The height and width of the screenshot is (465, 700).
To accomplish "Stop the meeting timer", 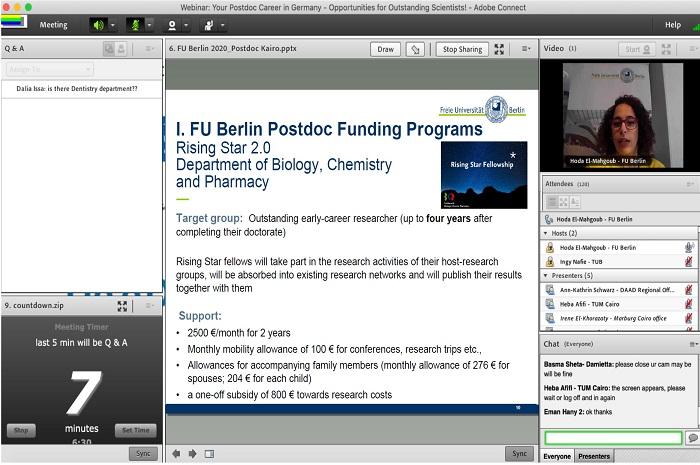I will [21, 431].
